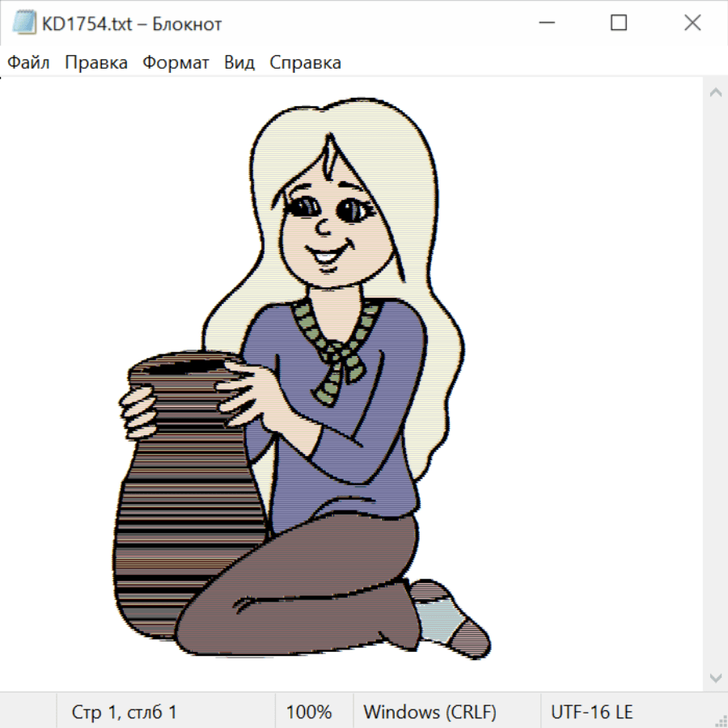
Task: Click Windows (CRLF) in status bar
Action: [x=430, y=712]
